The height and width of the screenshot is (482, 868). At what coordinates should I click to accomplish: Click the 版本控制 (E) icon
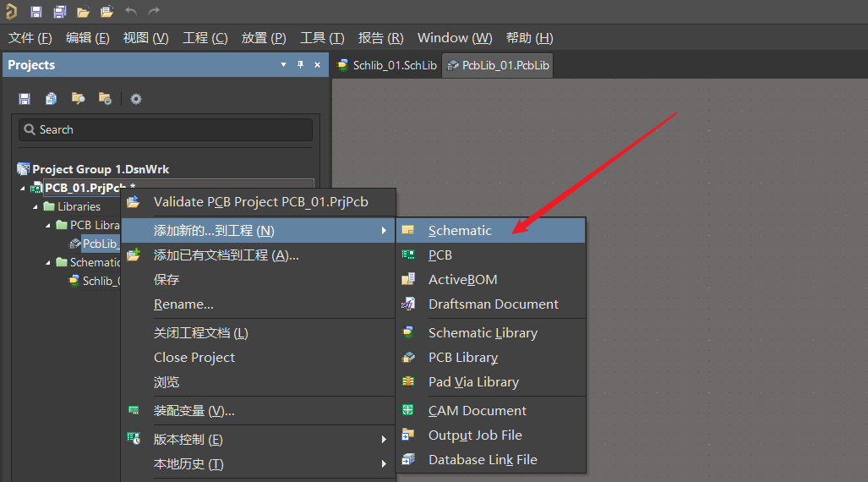(134, 439)
